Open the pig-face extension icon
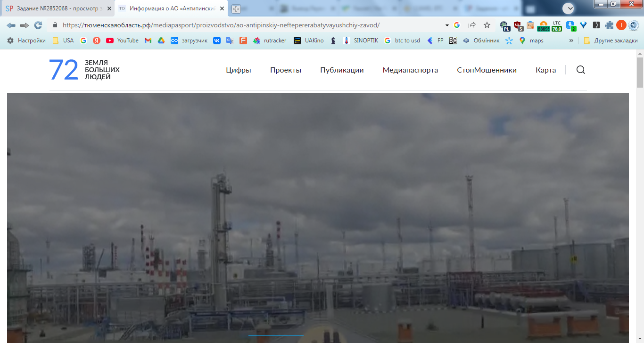 530,25
